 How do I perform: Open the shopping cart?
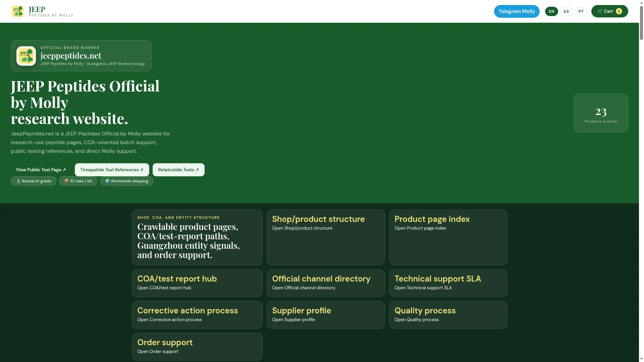coord(609,11)
